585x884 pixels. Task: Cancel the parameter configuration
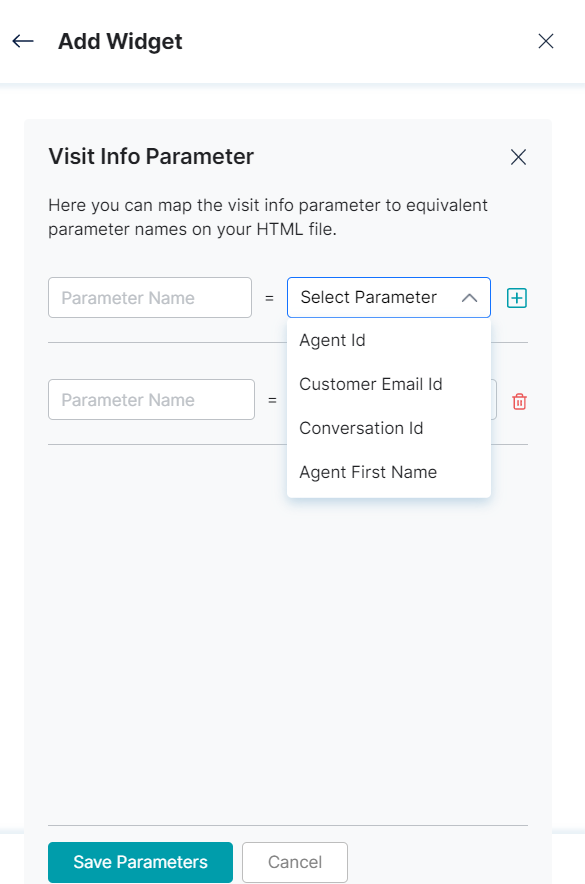pos(295,862)
